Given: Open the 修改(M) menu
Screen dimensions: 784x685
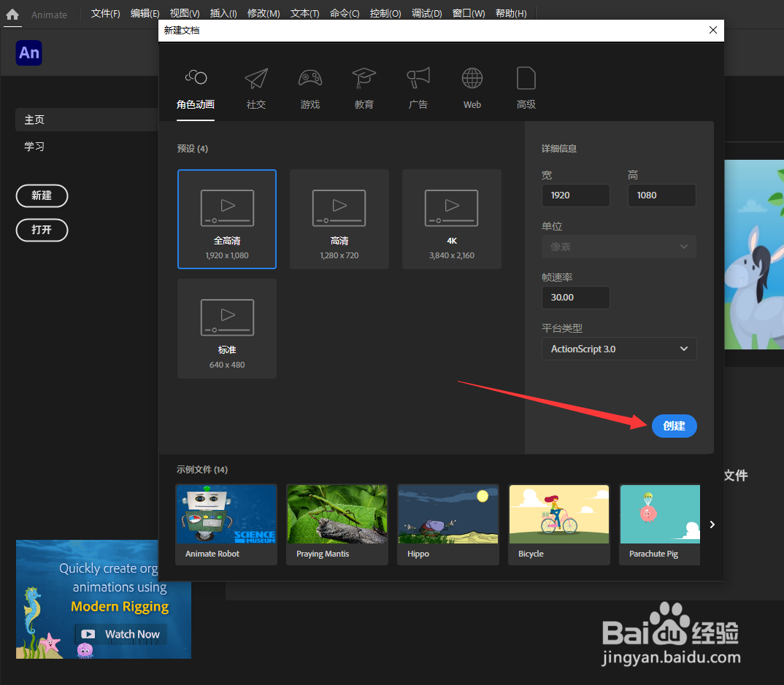Looking at the screenshot, I should point(264,13).
